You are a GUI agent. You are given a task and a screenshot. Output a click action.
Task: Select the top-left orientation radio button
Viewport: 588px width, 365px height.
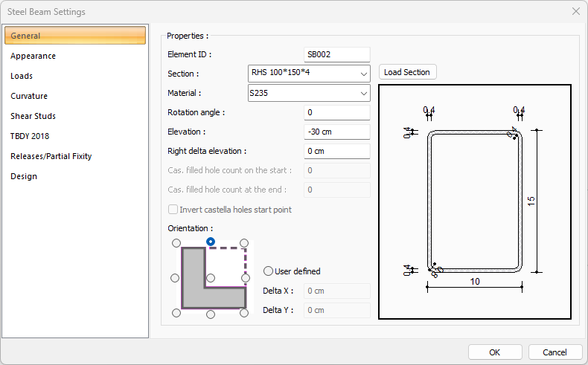(x=176, y=242)
